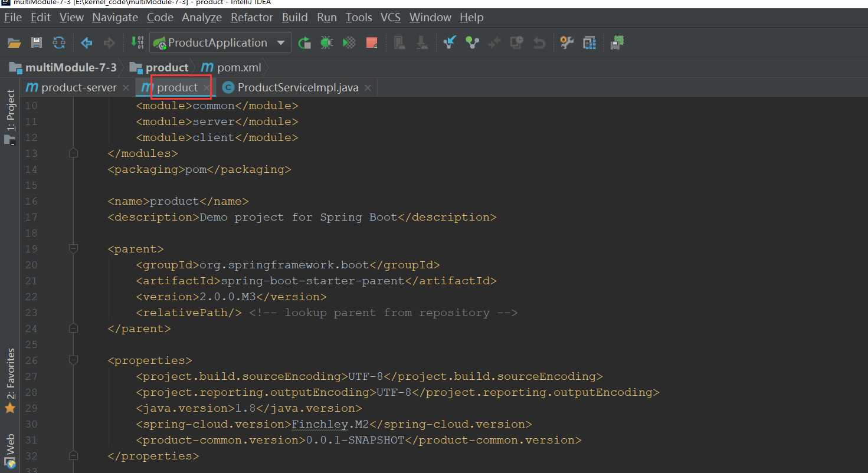Navigate forward with the right arrow
The width and height of the screenshot is (868, 473).
pyautogui.click(x=109, y=42)
